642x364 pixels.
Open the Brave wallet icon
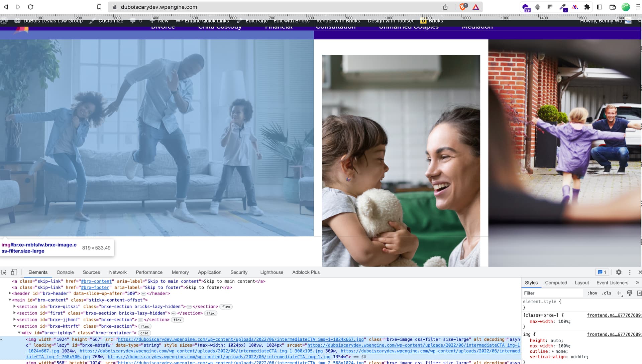click(613, 7)
